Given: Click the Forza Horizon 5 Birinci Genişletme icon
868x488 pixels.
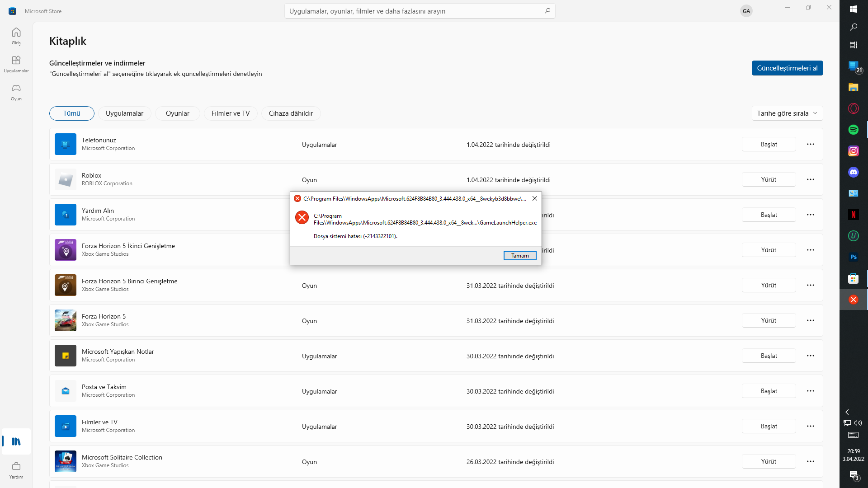Looking at the screenshot, I should (x=66, y=285).
